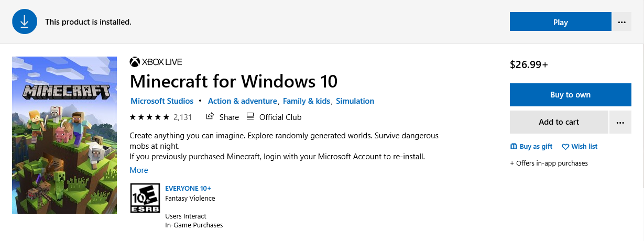Viewport: 644px width, 241px height.
Task: Click the In-Game Purchases text
Action: click(x=194, y=225)
